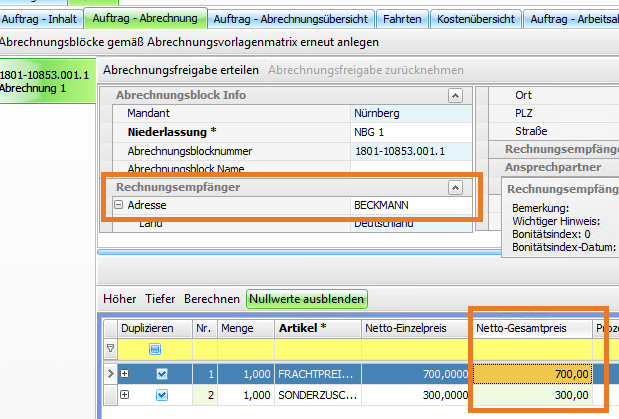
Task: Click the Niederlassung value field NBG 1
Action: coord(410,132)
